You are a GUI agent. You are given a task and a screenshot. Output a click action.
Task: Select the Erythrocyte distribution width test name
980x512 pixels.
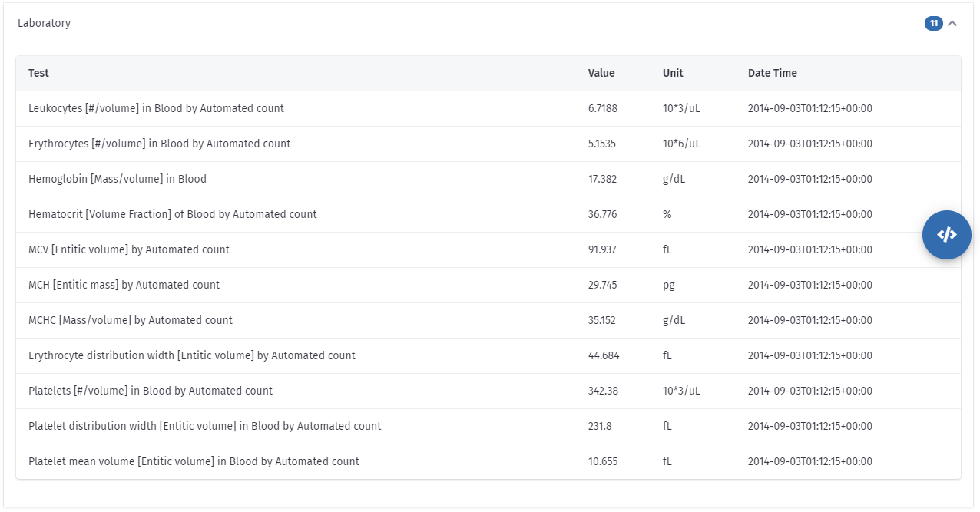coord(192,355)
